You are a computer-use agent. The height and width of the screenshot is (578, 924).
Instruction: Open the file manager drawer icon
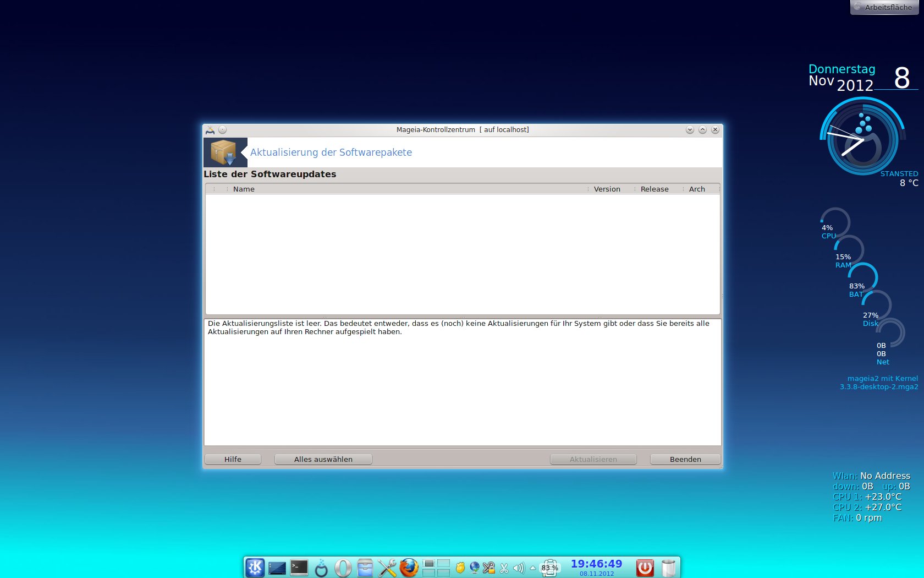point(365,568)
